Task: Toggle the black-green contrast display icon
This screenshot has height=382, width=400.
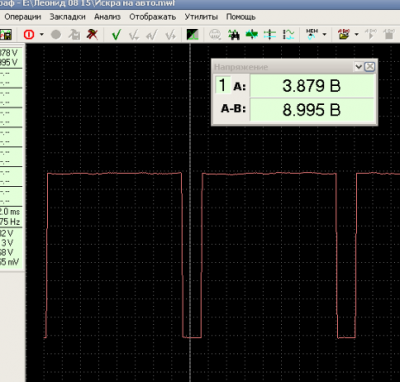Action: (193, 34)
